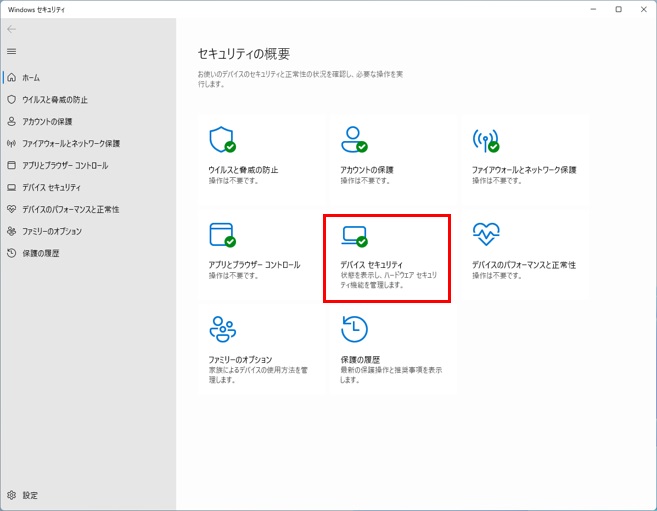657x511 pixels.
Task: Click デバイスのパフォーマンスと正常性 card title
Action: (524, 265)
